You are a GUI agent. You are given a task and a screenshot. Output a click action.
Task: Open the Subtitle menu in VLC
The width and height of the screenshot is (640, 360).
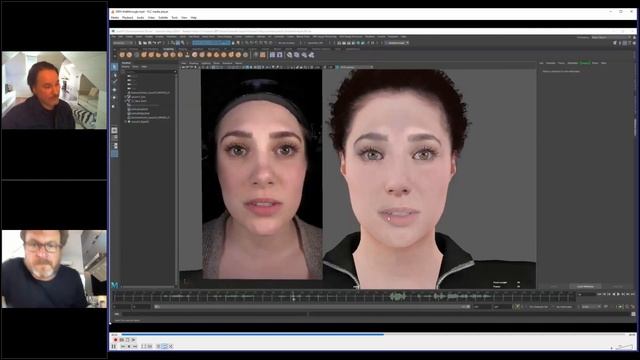163,18
